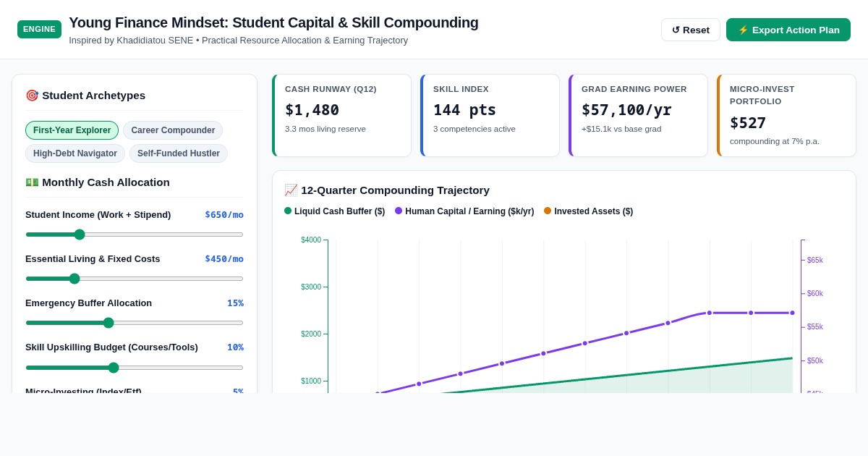Click the $2000 left axis label

(x=311, y=334)
